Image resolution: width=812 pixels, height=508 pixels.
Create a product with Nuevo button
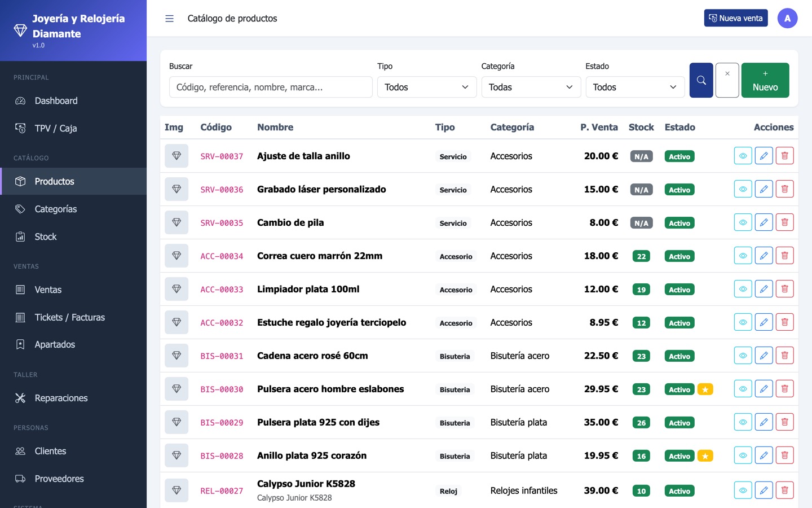[x=765, y=80]
